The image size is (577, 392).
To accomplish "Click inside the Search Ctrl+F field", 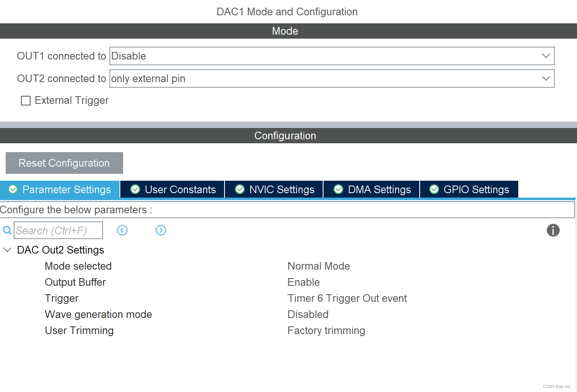I will coord(58,230).
